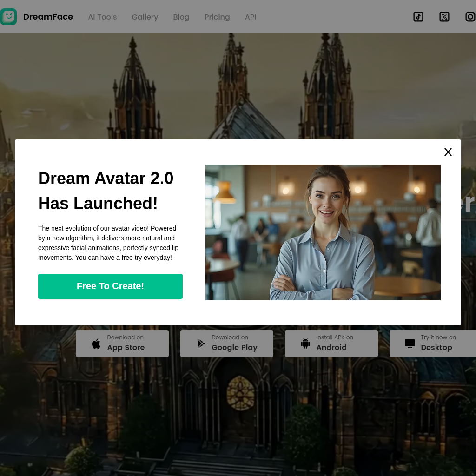This screenshot has width=476, height=476.
Task: Open the Blog page
Action: pos(181,17)
